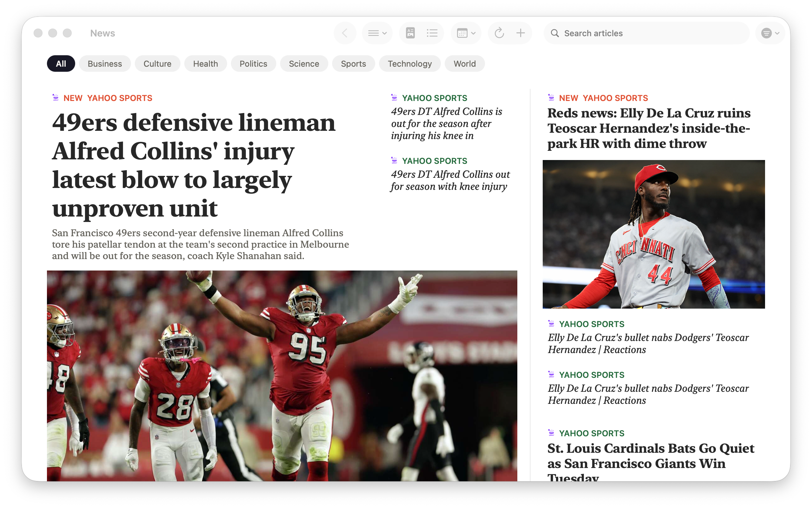This screenshot has height=508, width=812.
Task: Click the feed icon beside the main headline source
Action: click(x=56, y=97)
